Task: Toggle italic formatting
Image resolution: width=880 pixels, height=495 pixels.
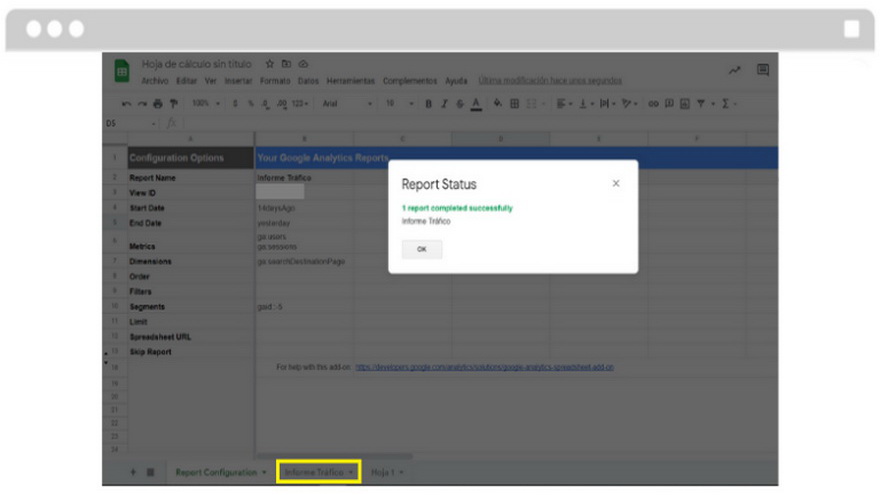Action: (444, 104)
